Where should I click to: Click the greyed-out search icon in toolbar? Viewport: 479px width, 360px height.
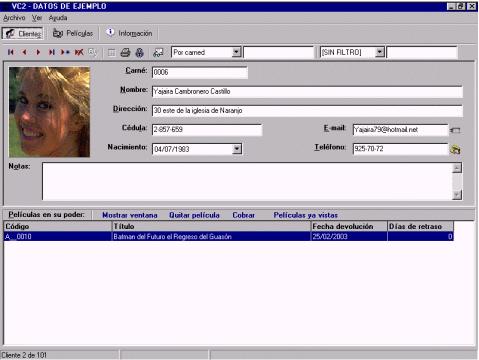(x=92, y=52)
